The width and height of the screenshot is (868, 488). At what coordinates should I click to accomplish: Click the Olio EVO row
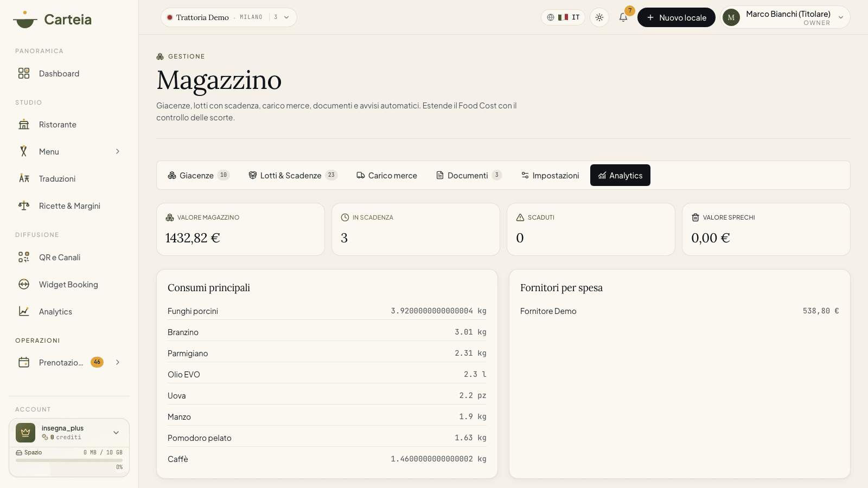tap(327, 375)
